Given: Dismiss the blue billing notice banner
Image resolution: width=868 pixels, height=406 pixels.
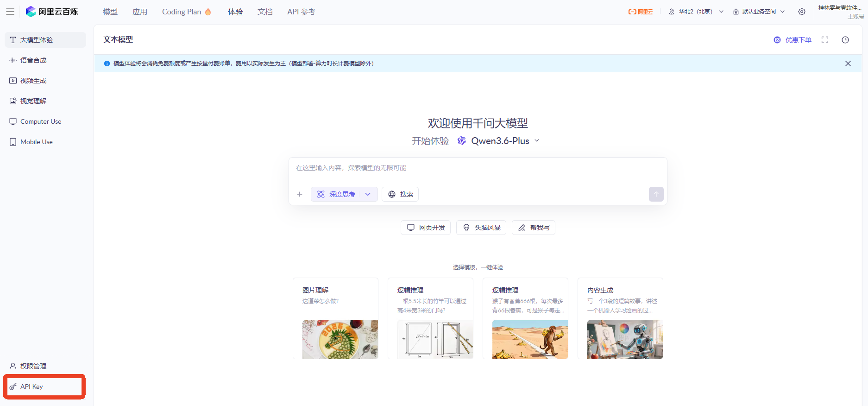Looking at the screenshot, I should (848, 63).
